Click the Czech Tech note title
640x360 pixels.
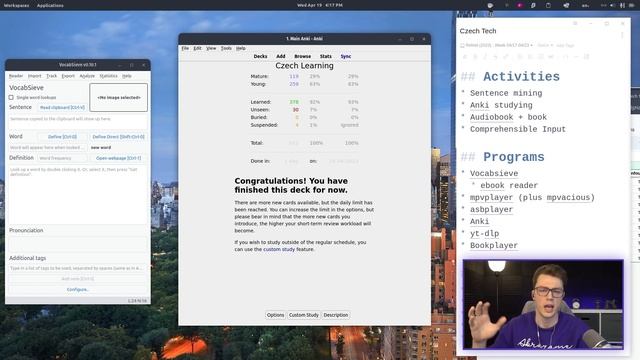tap(478, 31)
